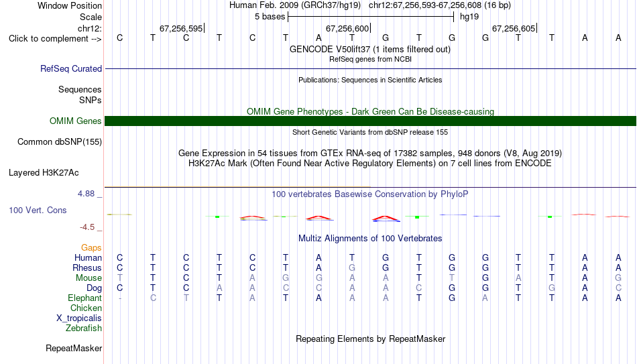Click the Rhesus species row label
The width and height of the screenshot is (637, 364).
87,267
